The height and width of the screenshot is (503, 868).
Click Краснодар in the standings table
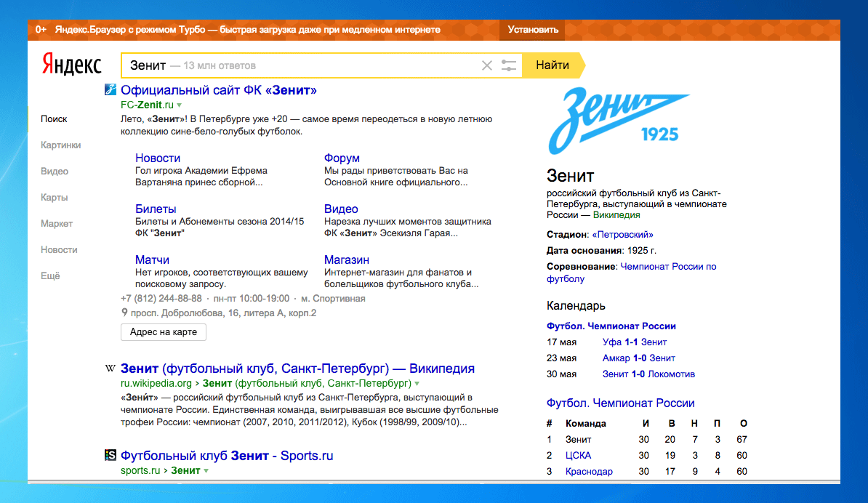pos(589,472)
